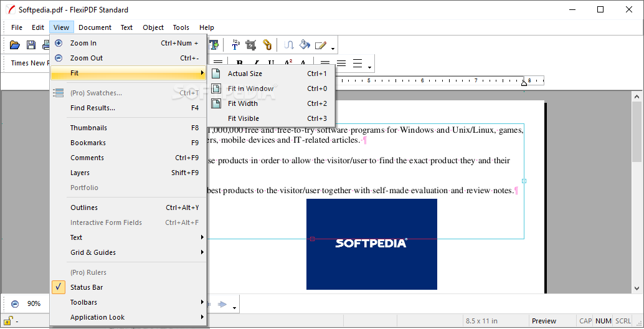Viewport: 644px width, 329px height.
Task: Click the center align lines icon
Action: [341, 64]
